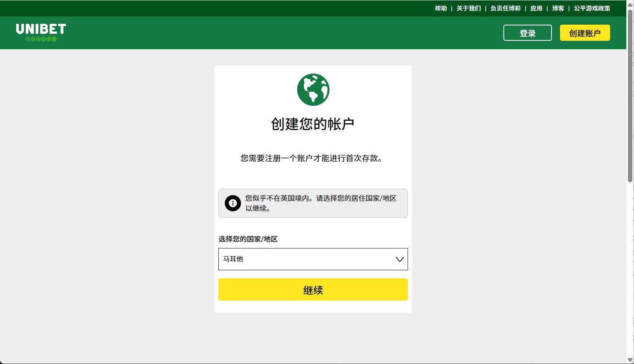634x364 pixels.
Task: Open the 公平游戏政策 link
Action: click(592, 8)
